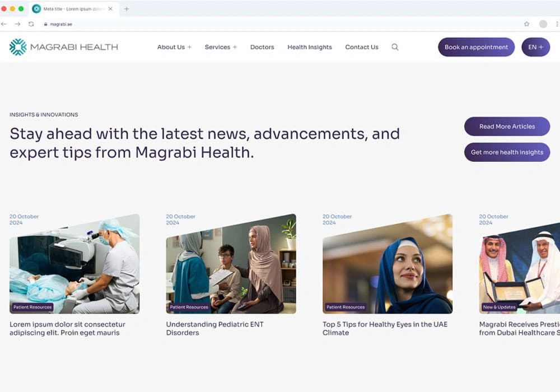The image size is (560, 392).
Task: Open the Contact Us page
Action: pyautogui.click(x=362, y=47)
